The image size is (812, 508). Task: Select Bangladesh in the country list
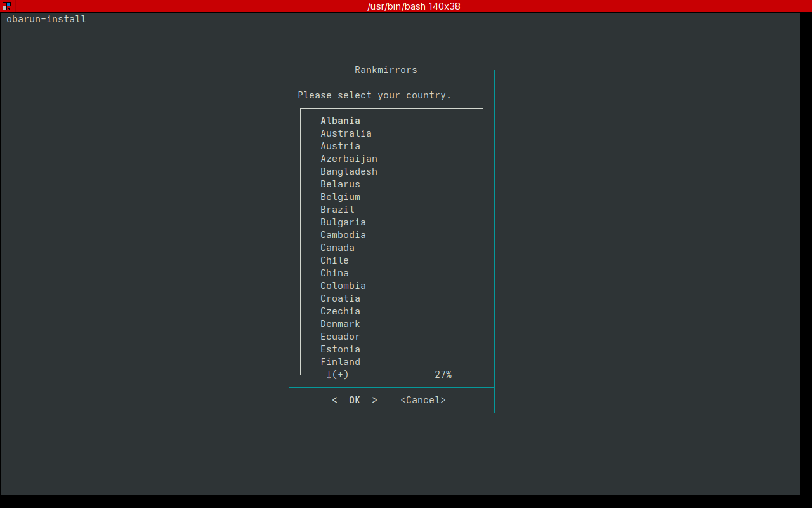pyautogui.click(x=348, y=171)
